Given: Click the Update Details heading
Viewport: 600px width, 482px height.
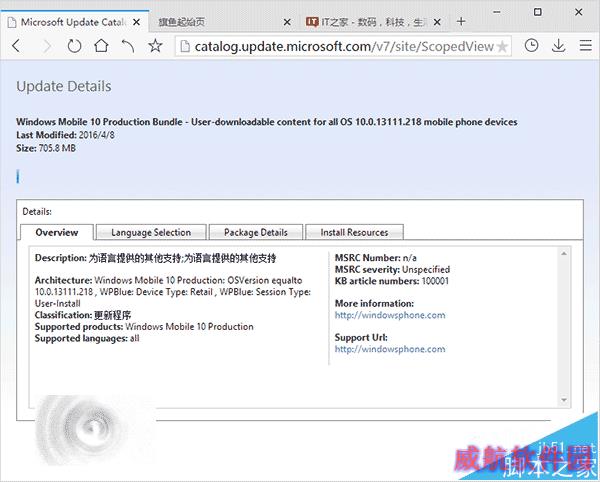Looking at the screenshot, I should point(64,86).
